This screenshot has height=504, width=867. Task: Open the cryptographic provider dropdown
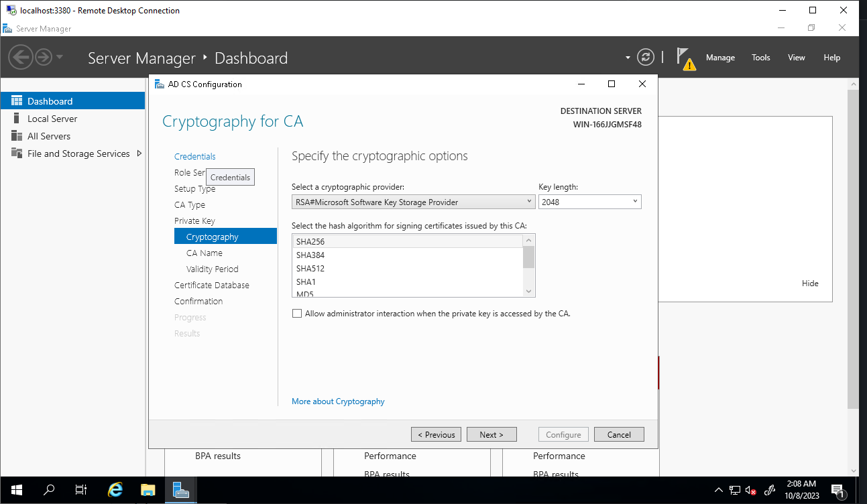click(x=413, y=202)
